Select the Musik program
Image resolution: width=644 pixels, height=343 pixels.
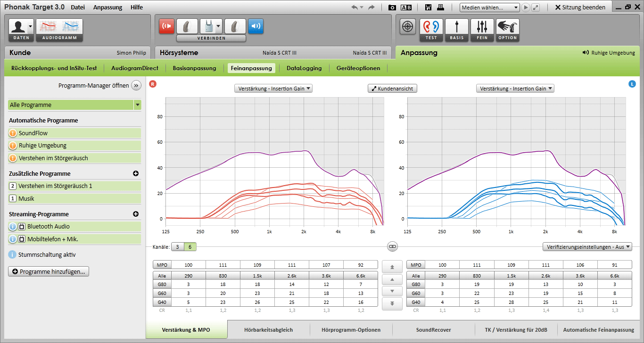(x=74, y=198)
